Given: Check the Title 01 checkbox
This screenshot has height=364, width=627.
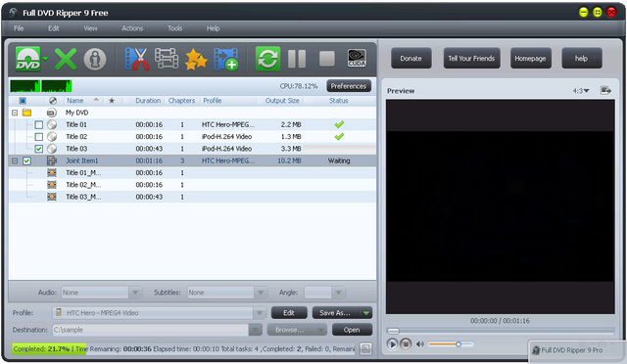Looking at the screenshot, I should coord(39,124).
